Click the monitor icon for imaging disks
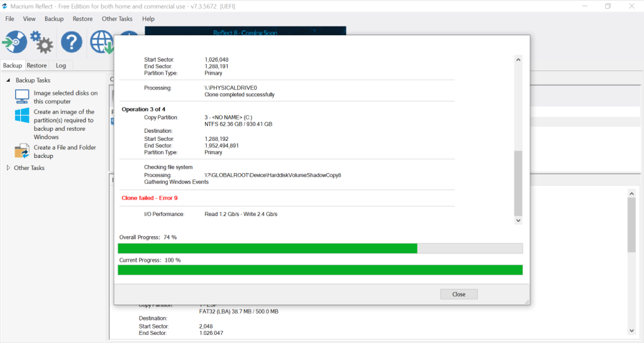Viewport: 644px width, 343px height. pyautogui.click(x=23, y=97)
